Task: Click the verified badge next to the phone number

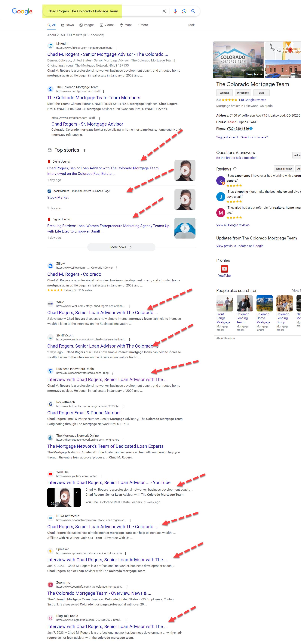Action: (x=251, y=129)
